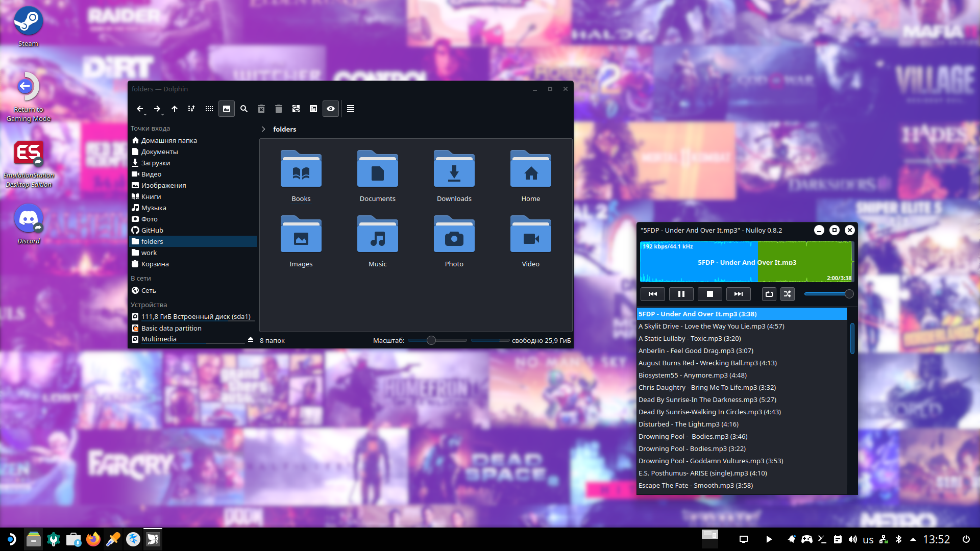Open Discover software center in taskbar
980x551 pixels.
point(73,539)
